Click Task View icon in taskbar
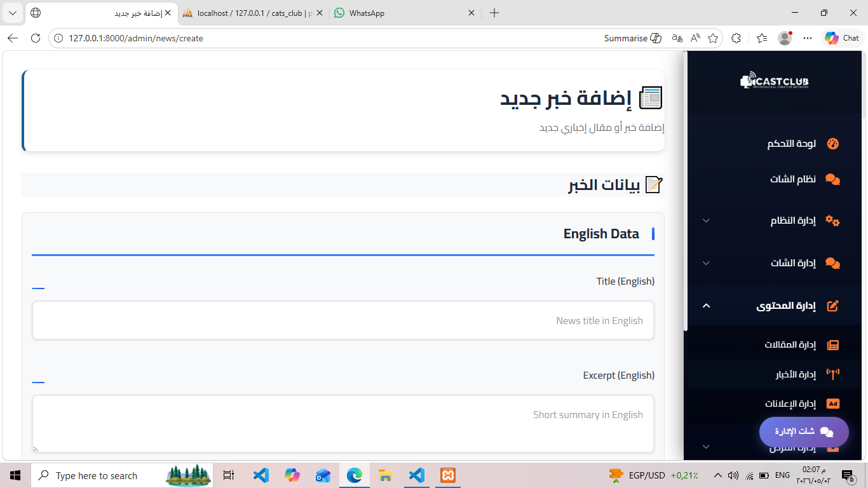This screenshot has height=488, width=868. [229, 475]
